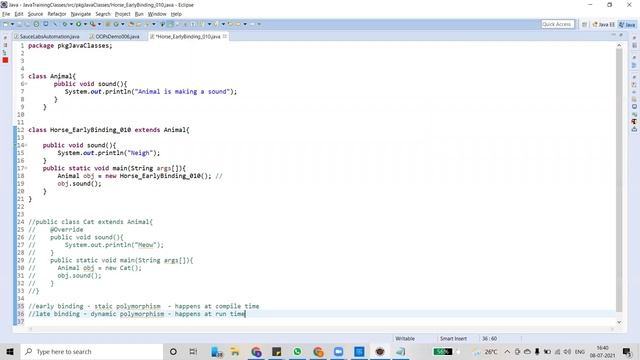The width and height of the screenshot is (640, 360).
Task: Click the Debug bug icon in toolbar
Action: tap(64, 24)
